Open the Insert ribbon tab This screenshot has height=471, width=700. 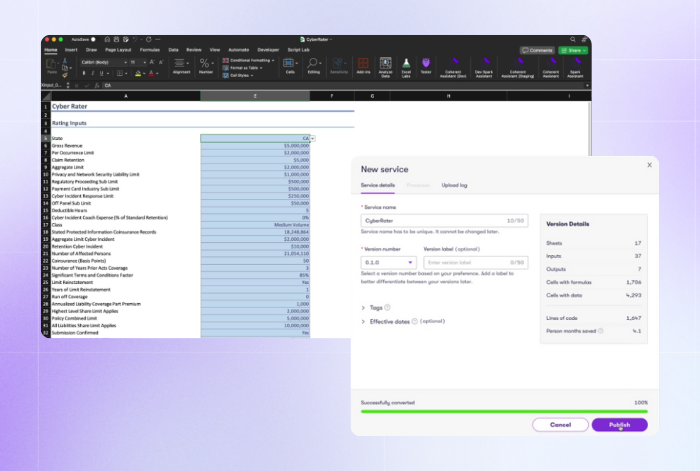(x=71, y=50)
